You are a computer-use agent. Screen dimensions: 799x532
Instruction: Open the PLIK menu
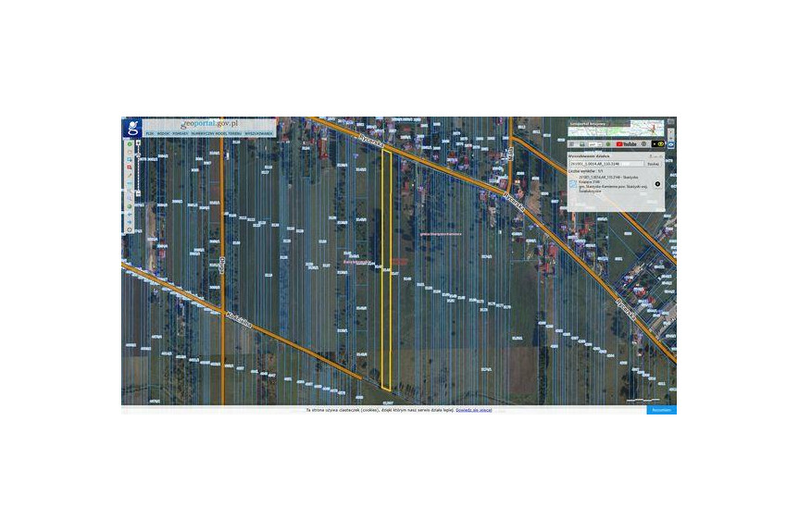click(x=149, y=133)
